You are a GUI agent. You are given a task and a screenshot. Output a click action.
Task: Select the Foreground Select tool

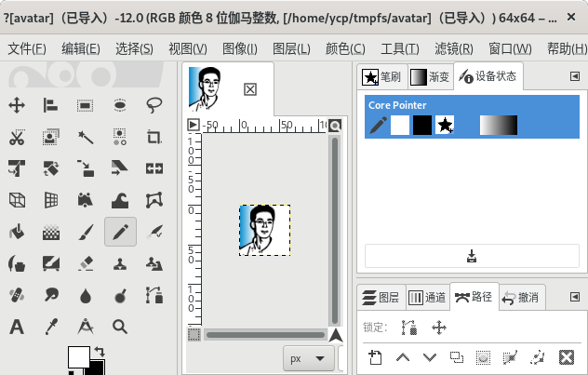click(x=51, y=137)
